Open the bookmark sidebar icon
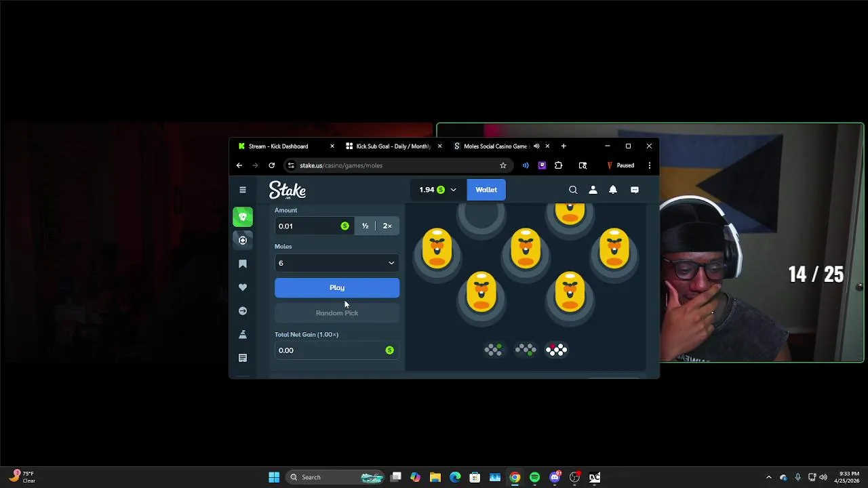This screenshot has height=488, width=868. tap(243, 264)
